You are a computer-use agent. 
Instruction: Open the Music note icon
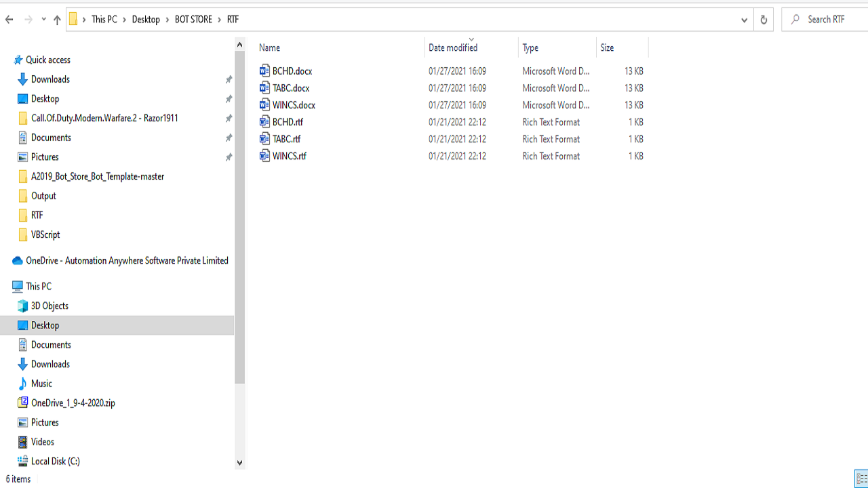(23, 384)
